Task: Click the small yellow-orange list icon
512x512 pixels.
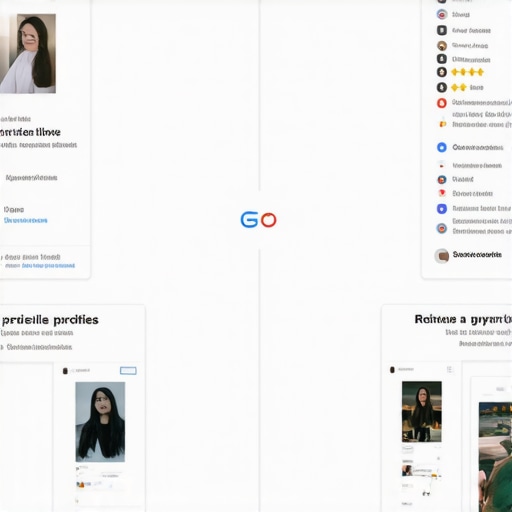Action: click(442, 124)
